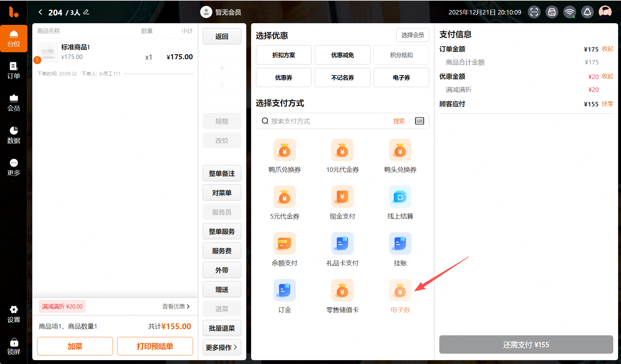Switch to 订单 in left sidebar
621x364 pixels.
coord(14,71)
